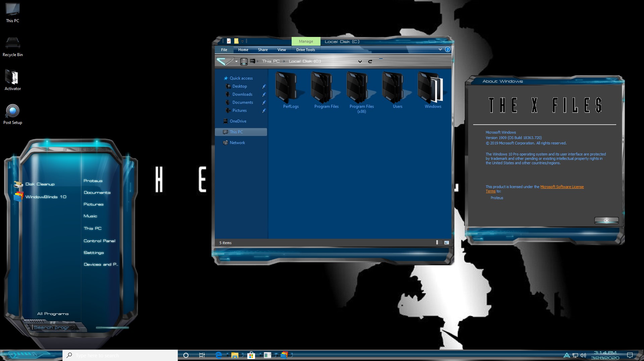Launch WindowBlinds 10 from Start menu
644x361 pixels.
[46, 197]
